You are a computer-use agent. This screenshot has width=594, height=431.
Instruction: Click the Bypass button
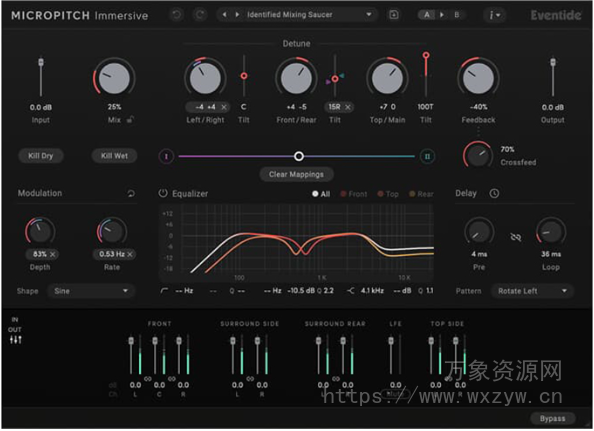coord(553,419)
